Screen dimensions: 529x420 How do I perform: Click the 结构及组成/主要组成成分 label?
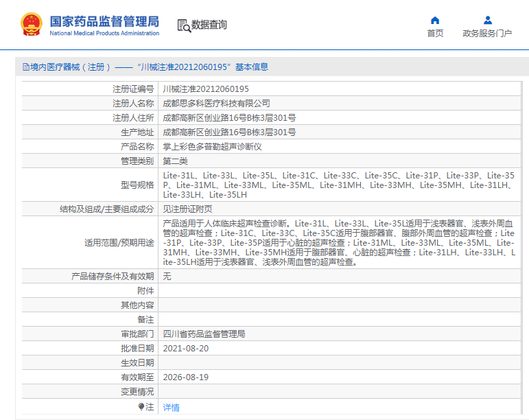tap(106, 209)
